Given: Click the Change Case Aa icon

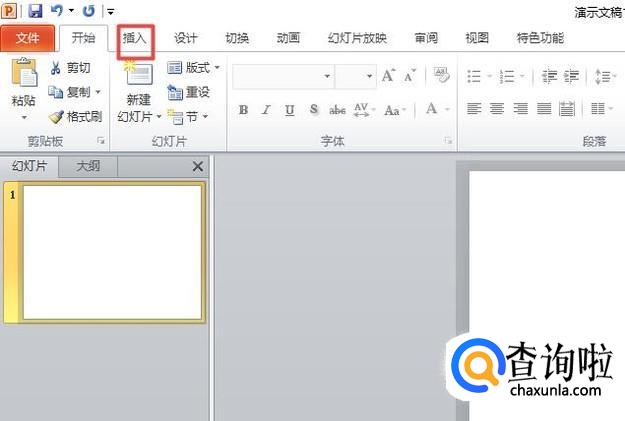Looking at the screenshot, I should coord(392,110).
